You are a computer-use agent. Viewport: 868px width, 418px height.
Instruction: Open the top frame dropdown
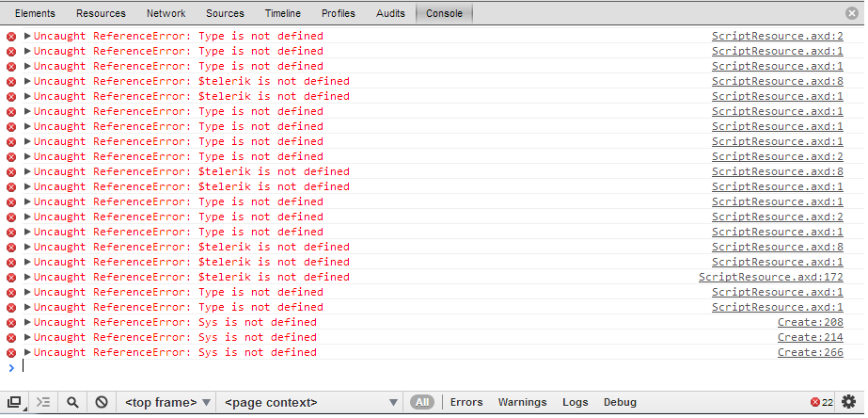167,402
